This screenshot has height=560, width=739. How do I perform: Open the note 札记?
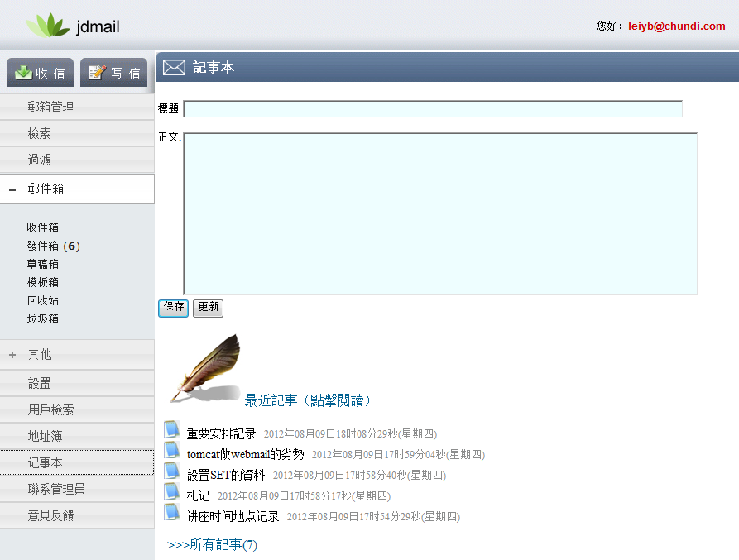[198, 496]
